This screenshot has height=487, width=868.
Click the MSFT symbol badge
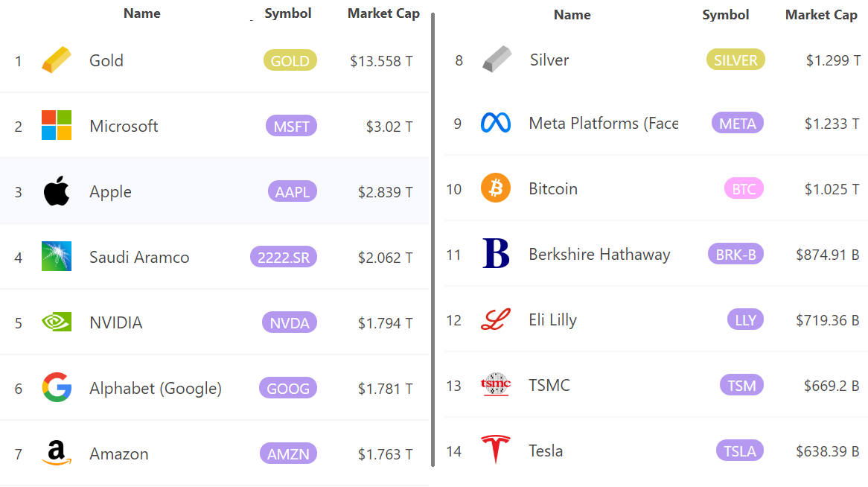[291, 126]
